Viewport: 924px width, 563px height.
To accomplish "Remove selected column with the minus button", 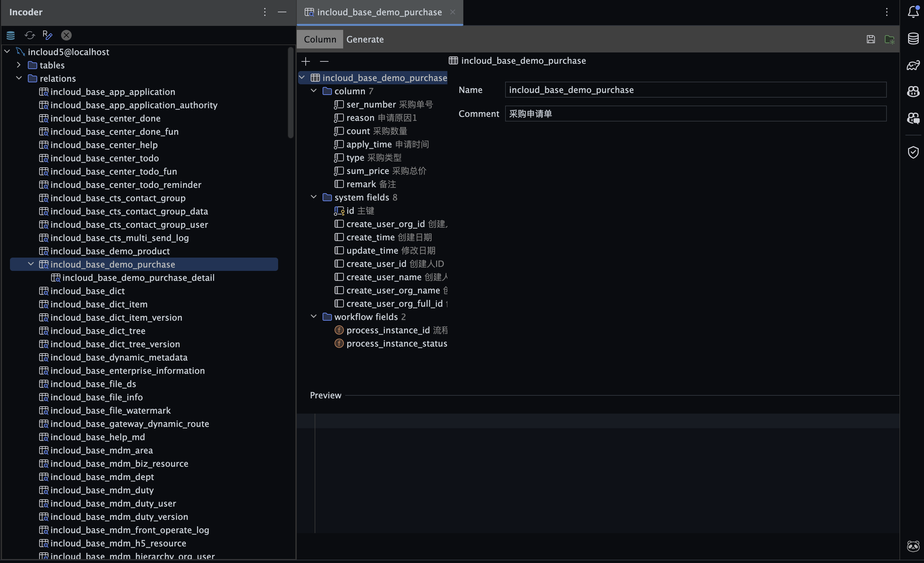I will click(324, 61).
